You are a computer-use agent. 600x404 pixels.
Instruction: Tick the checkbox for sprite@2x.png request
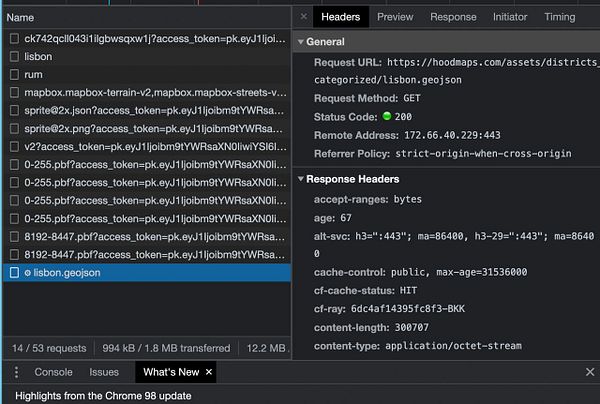(14, 129)
